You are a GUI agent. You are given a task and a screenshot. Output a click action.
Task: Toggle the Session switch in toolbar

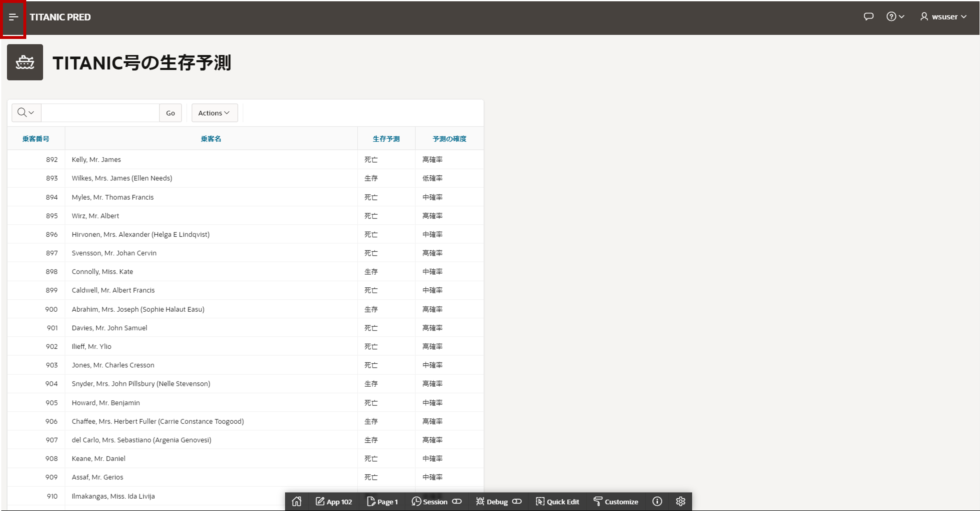(x=457, y=502)
